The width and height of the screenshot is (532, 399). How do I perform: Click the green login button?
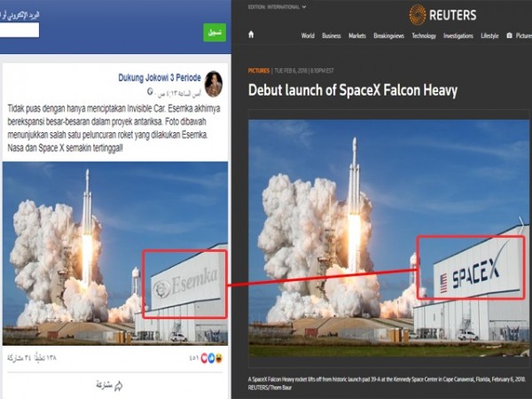click(x=215, y=33)
